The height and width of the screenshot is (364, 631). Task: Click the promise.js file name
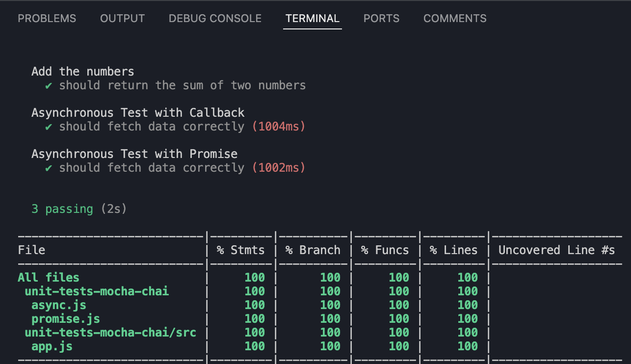coord(66,319)
